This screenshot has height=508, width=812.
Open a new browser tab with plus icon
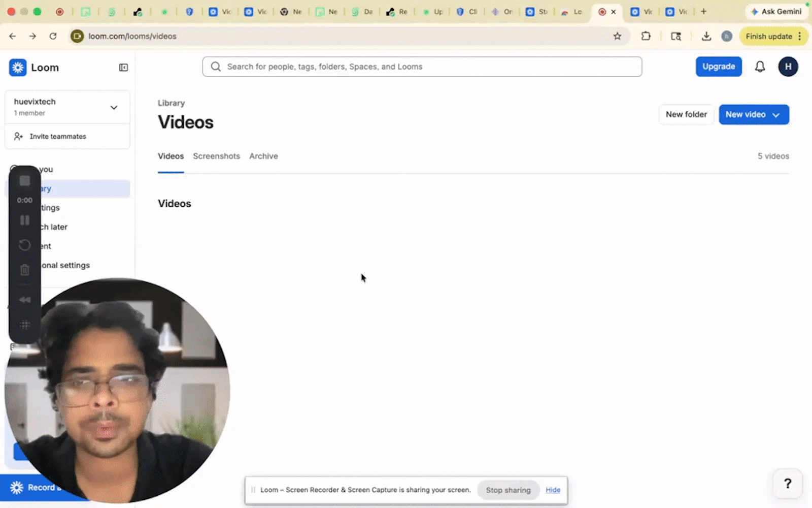(703, 11)
